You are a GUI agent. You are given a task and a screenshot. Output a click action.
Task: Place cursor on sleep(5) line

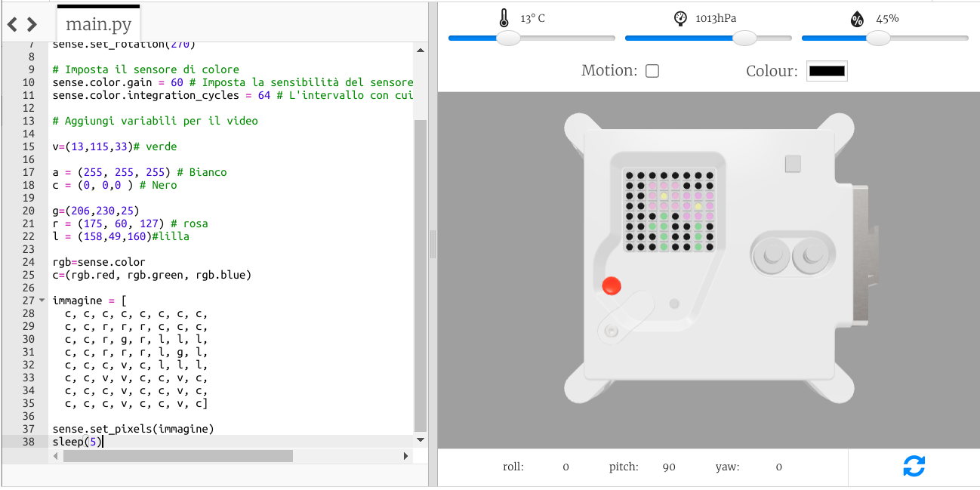[x=77, y=442]
